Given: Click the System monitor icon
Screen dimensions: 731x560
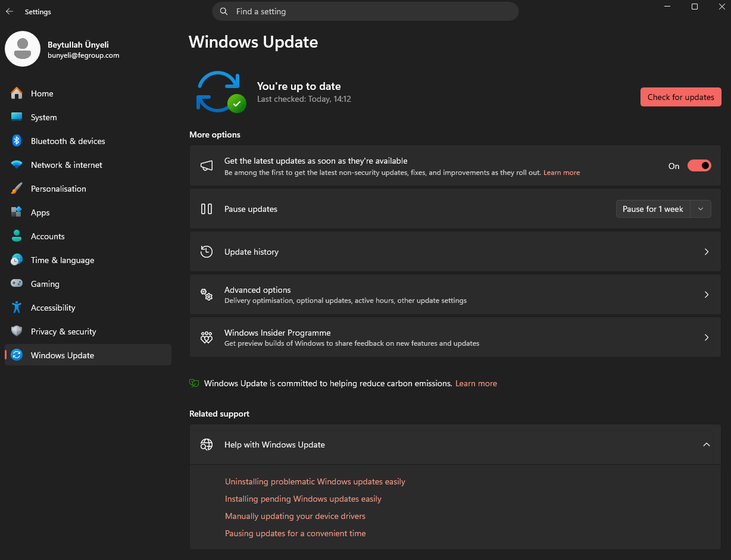Looking at the screenshot, I should [x=17, y=117].
